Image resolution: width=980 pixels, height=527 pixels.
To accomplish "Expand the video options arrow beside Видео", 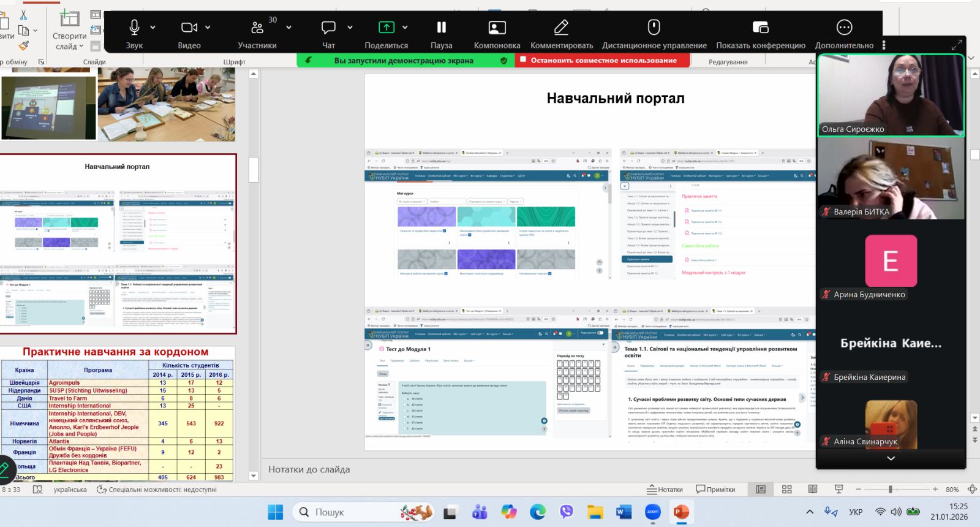I will click(208, 28).
